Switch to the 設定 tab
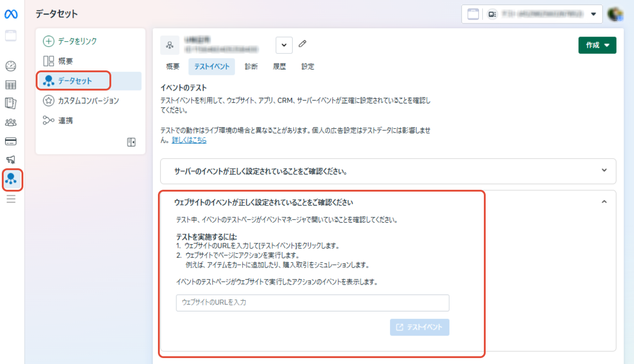The height and width of the screenshot is (364, 634). click(x=308, y=67)
